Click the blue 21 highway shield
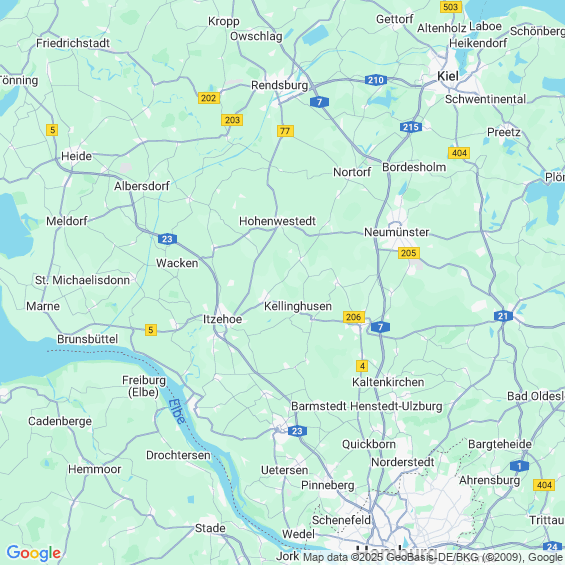The width and height of the screenshot is (565, 565). tap(503, 316)
